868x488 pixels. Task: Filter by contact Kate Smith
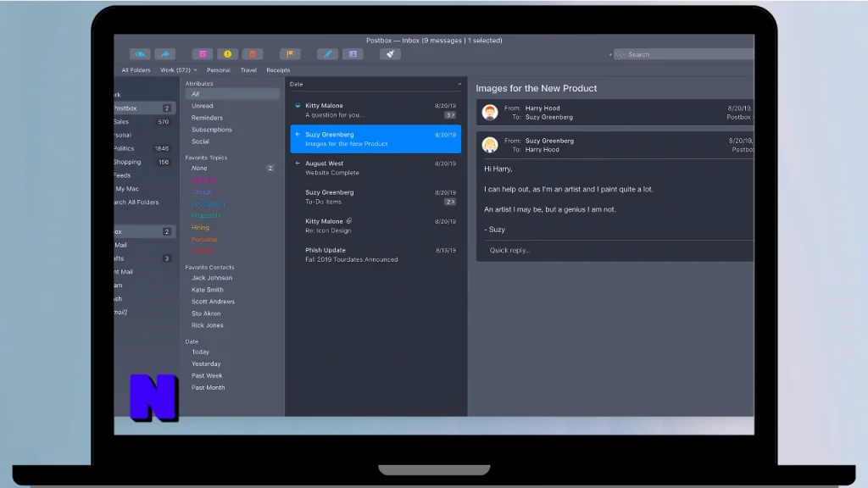click(x=208, y=290)
